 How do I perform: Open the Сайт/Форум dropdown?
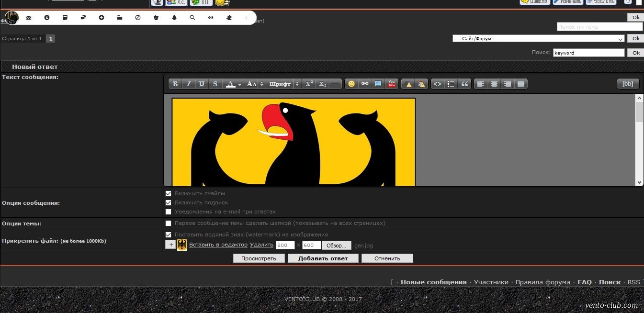(x=539, y=38)
